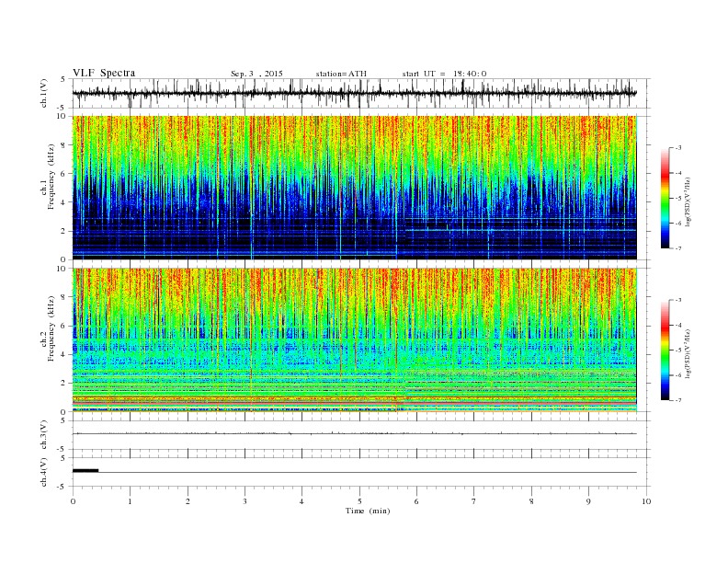Select the date text "Sep. 3 , 2015"
Image resolution: width=728 pixels, height=563 pixels.
[x=256, y=74]
